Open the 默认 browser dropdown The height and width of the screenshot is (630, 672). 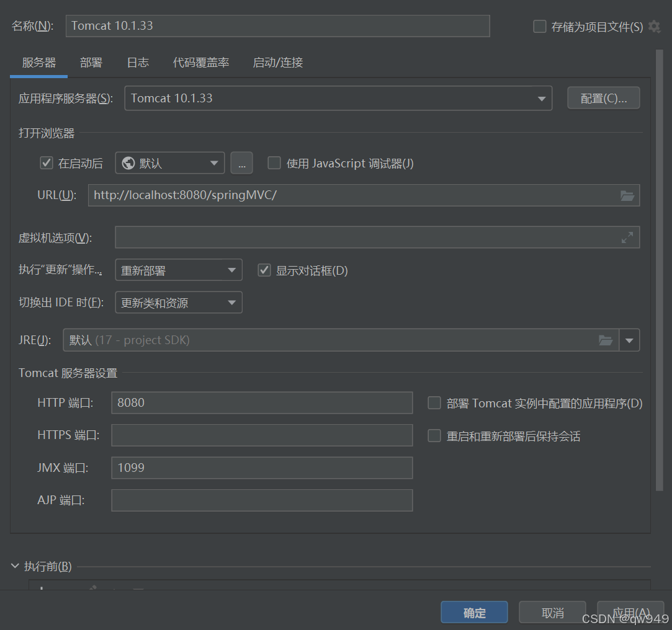pyautogui.click(x=170, y=162)
